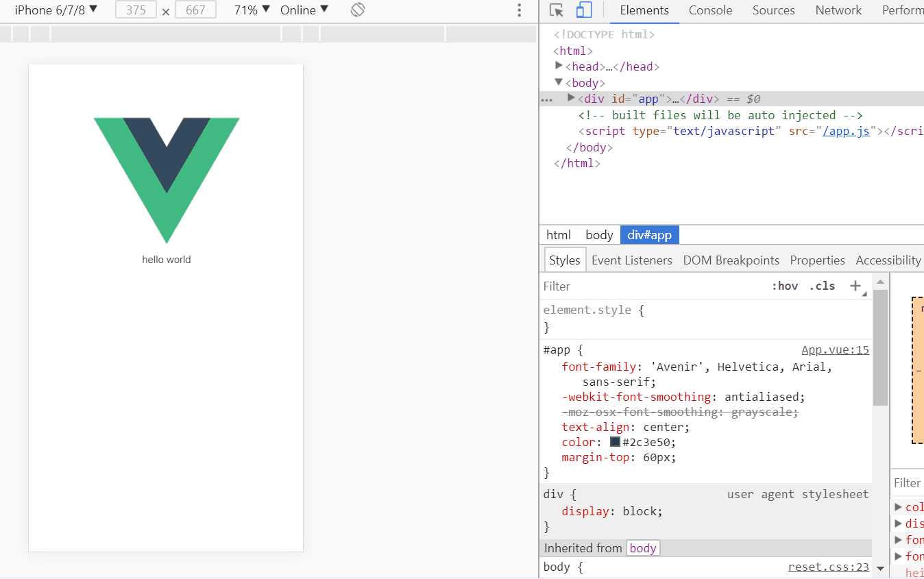Select the Styles sub-tab
This screenshot has width=924, height=579.
tap(565, 260)
